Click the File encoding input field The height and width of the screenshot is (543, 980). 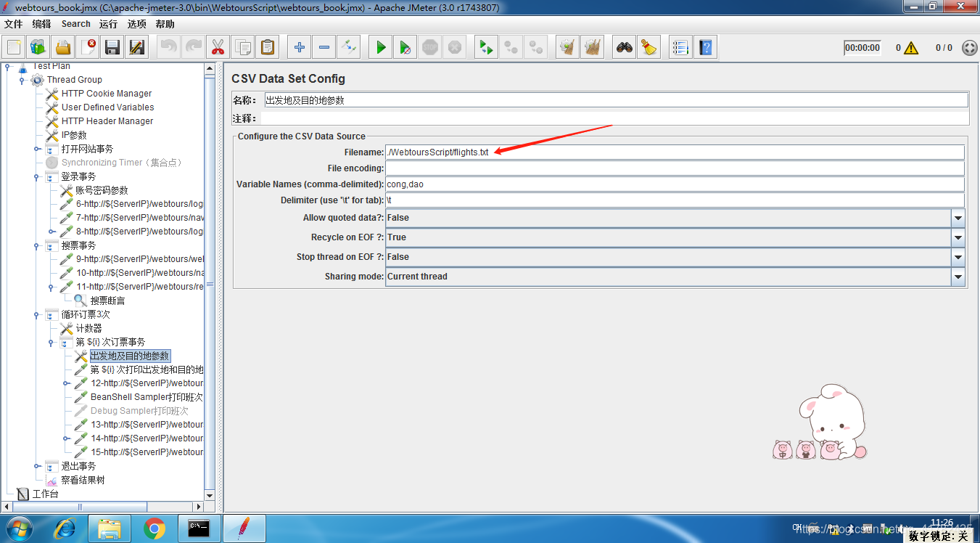[x=675, y=168]
